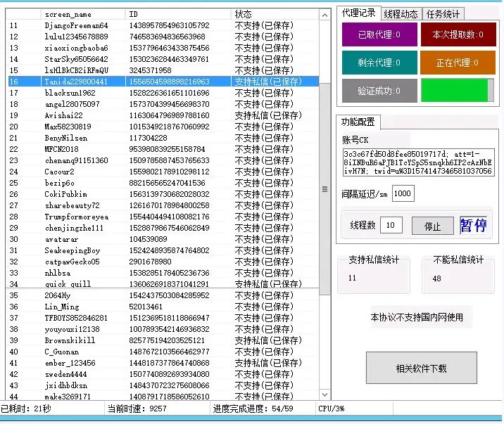This screenshot has height=424, width=504.
Task: Click the purple 已取代理 tile
Action: tap(378, 34)
